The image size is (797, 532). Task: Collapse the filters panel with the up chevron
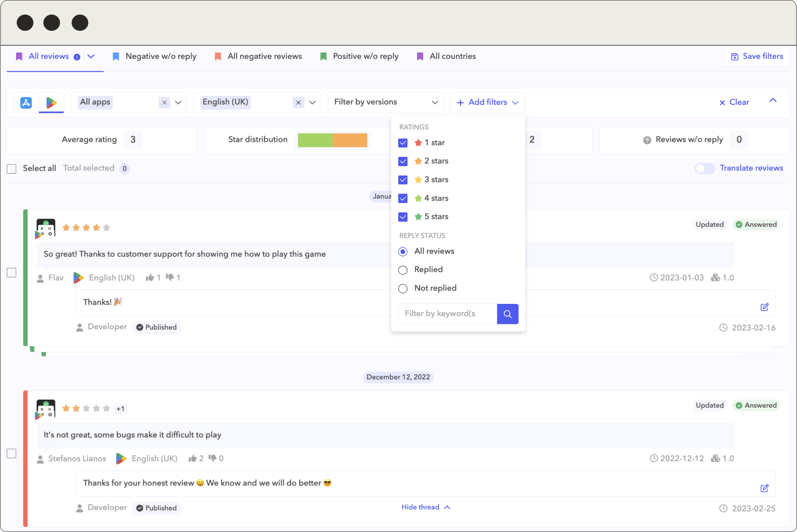[x=773, y=100]
